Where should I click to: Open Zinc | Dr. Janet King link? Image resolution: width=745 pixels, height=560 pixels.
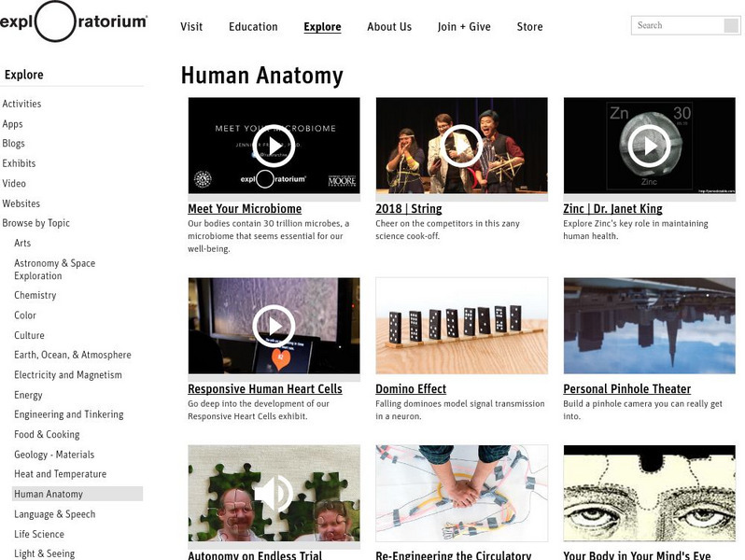point(612,208)
